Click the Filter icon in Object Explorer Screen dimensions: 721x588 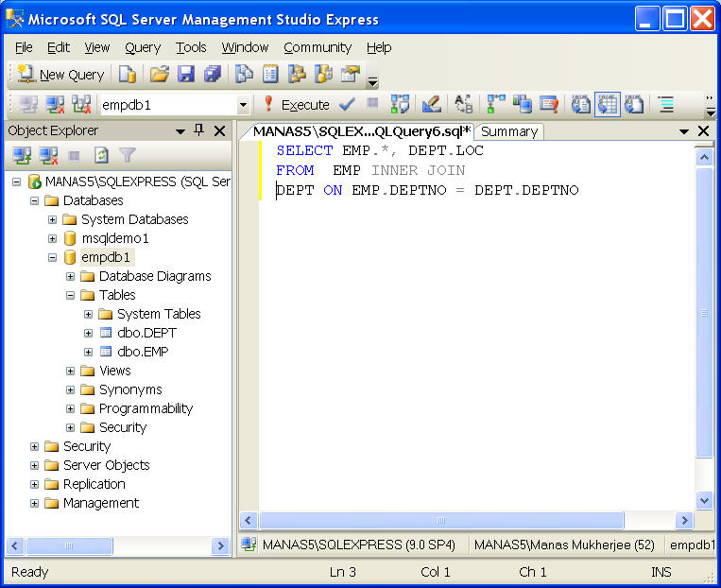click(128, 156)
